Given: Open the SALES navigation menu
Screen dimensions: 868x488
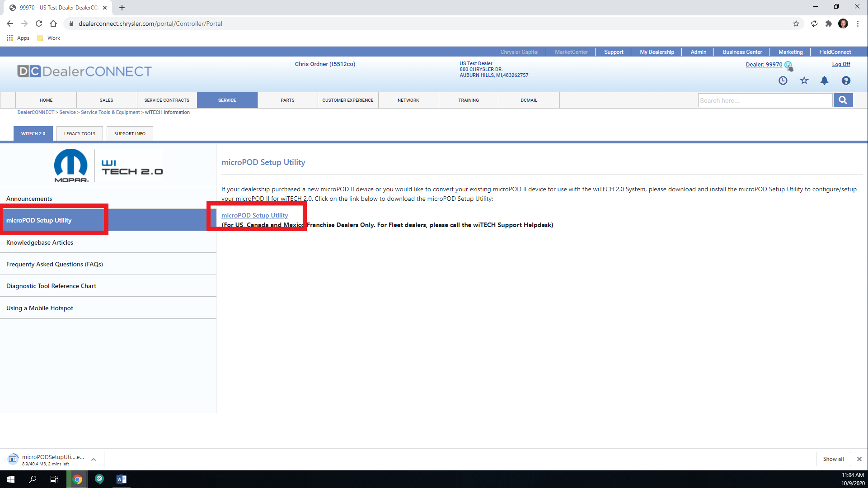Looking at the screenshot, I should [x=107, y=100].
